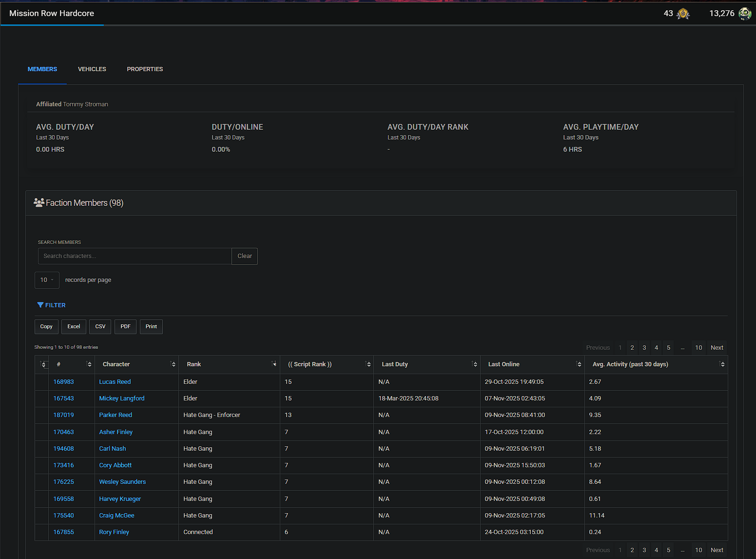
Task: Open Mickey Langford character link
Action: (122, 399)
